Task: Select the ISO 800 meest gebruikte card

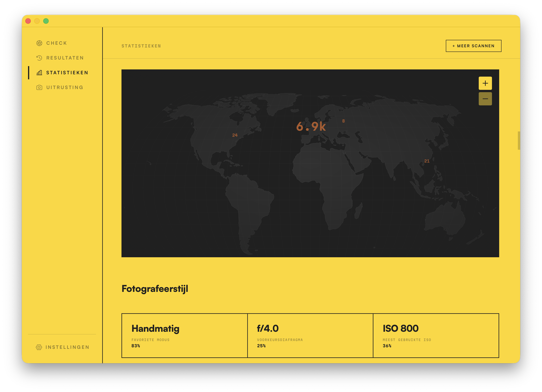Action: click(436, 336)
